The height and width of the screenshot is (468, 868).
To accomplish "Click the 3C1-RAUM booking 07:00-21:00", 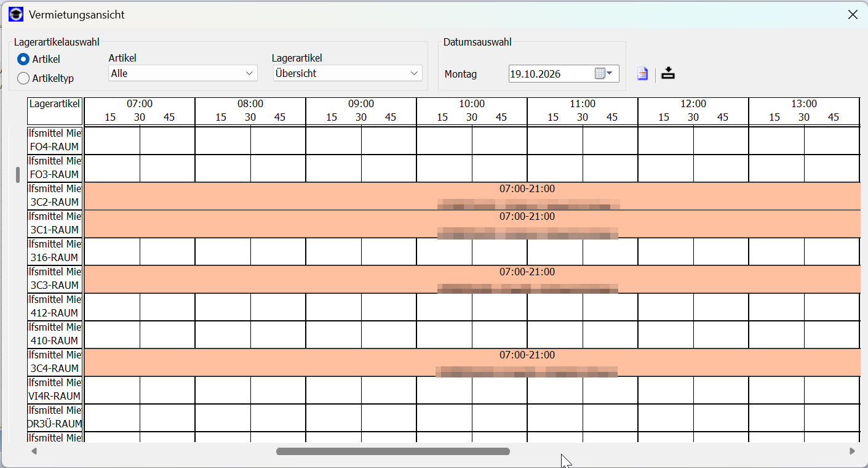I will click(x=472, y=224).
